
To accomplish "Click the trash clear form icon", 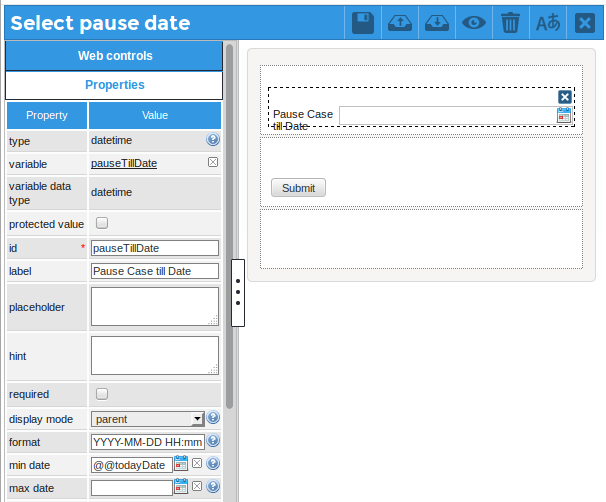I will click(511, 23).
